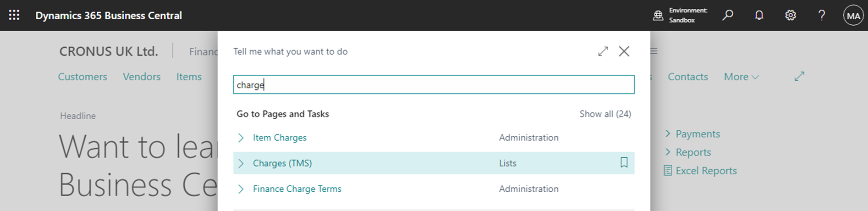Expand the Charges (TMS) result chevron
Image resolution: width=868 pixels, height=211 pixels.
(241, 163)
